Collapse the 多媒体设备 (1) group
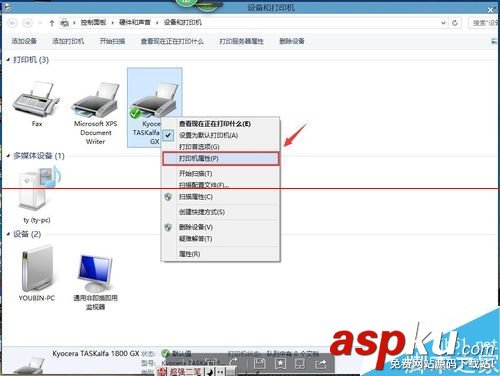Screen dimensions: 500x376 pos(8,156)
